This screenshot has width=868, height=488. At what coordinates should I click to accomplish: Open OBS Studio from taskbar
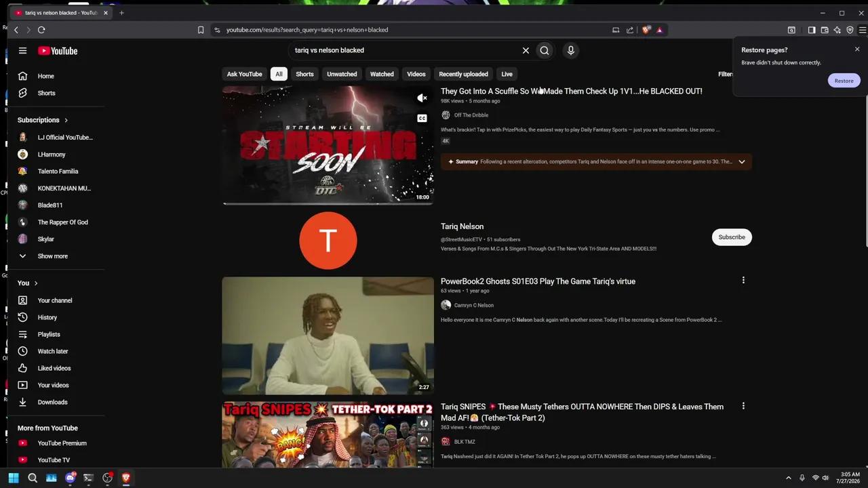[107, 478]
